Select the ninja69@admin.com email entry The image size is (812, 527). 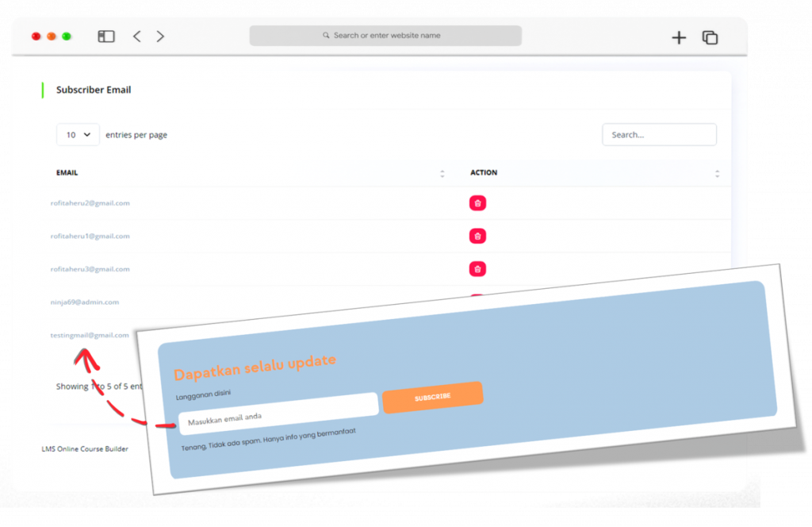(x=84, y=302)
